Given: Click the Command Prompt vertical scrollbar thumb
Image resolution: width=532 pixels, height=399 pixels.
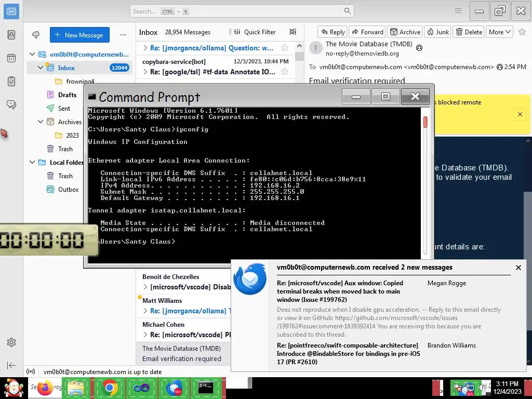Looking at the screenshot, I should [425, 122].
